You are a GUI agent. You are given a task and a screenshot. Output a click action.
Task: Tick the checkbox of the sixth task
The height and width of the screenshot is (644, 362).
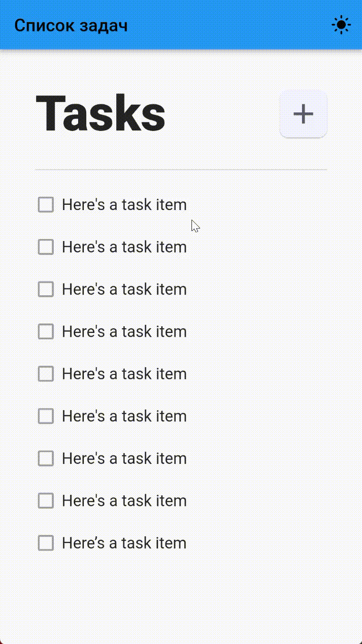45,416
